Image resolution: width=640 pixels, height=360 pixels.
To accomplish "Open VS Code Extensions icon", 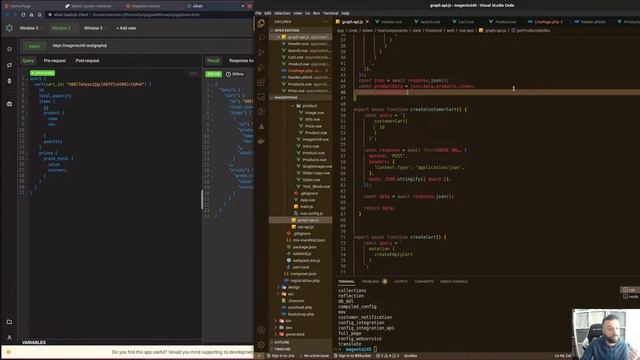I will coord(261,82).
